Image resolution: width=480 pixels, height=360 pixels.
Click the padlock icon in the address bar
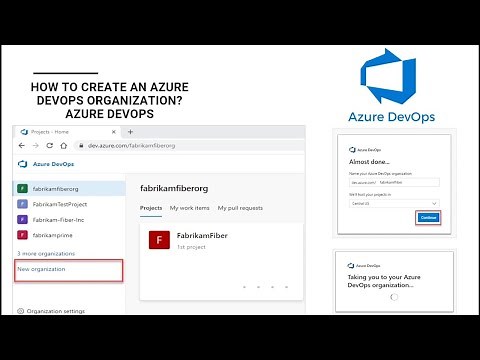click(81, 146)
